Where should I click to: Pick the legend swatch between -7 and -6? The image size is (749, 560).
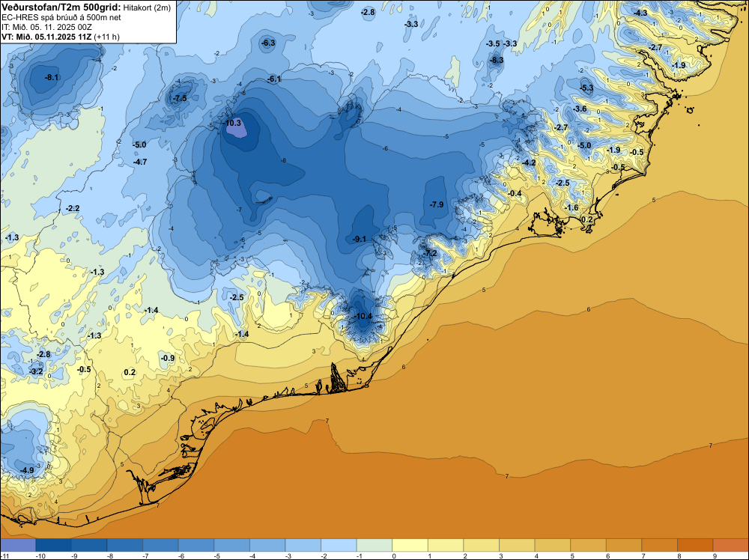pyautogui.click(x=160, y=545)
